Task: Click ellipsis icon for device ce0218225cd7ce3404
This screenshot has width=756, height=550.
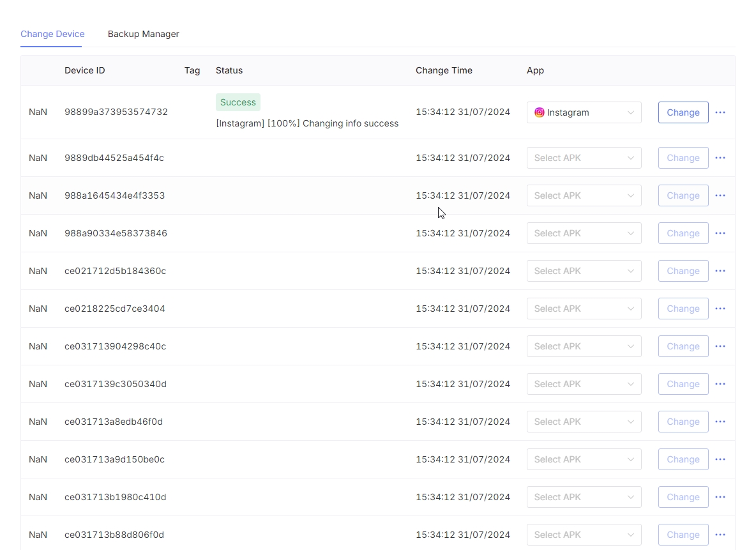Action: (x=720, y=309)
